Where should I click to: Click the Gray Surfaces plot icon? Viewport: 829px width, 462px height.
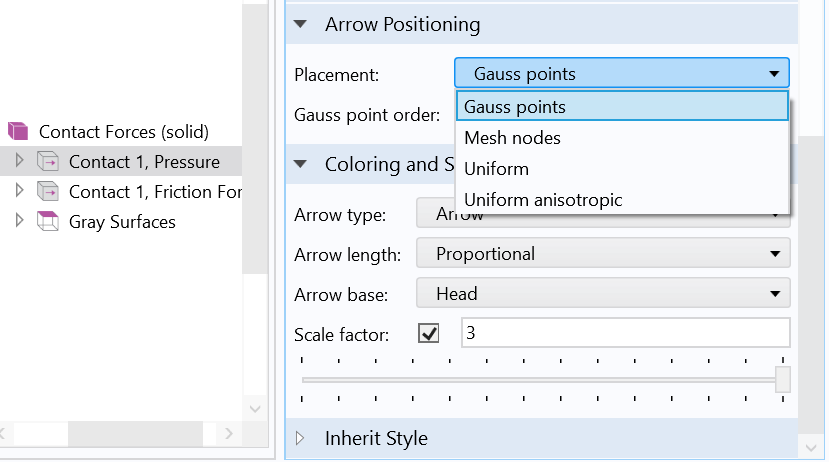pyautogui.click(x=48, y=221)
